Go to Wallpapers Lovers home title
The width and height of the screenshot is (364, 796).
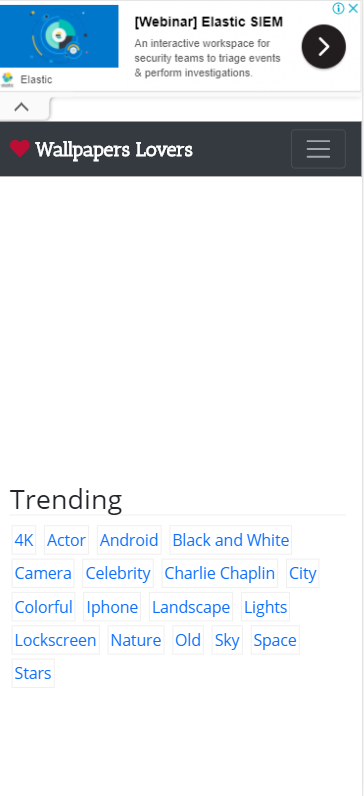(x=114, y=150)
